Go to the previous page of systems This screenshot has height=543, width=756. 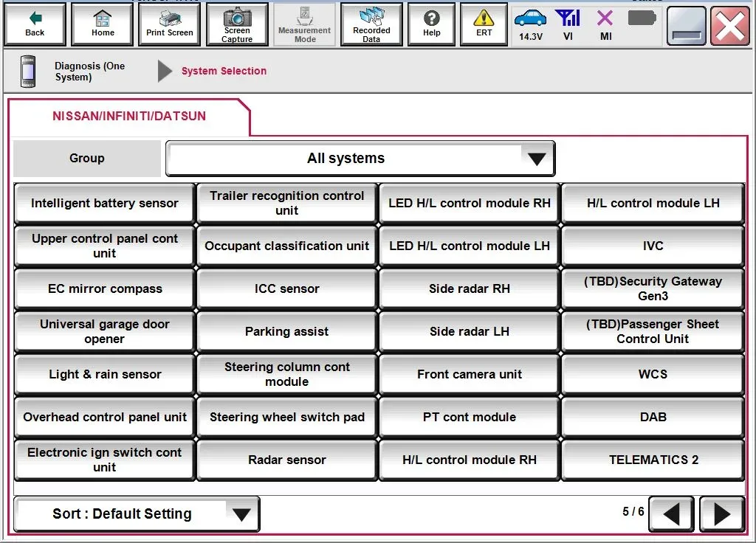671,514
